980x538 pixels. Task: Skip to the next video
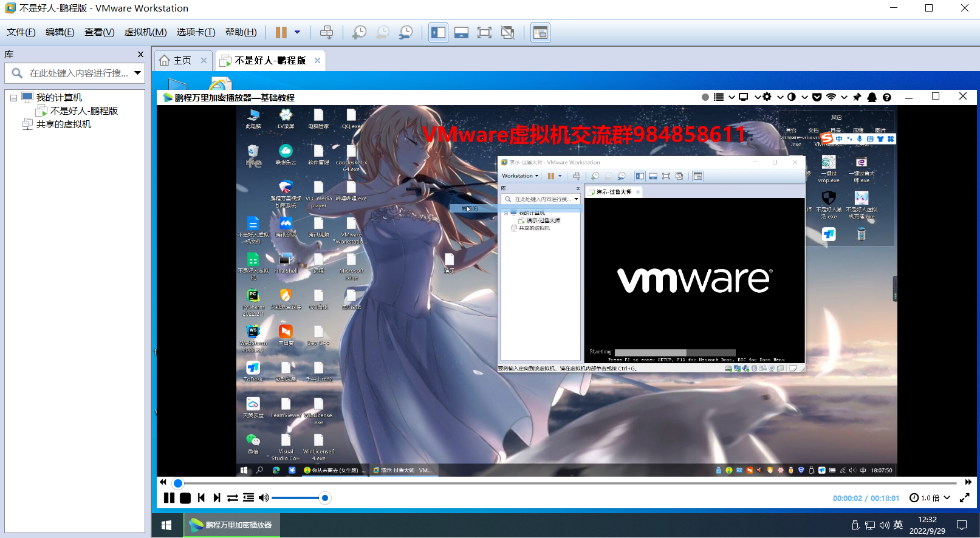click(217, 498)
